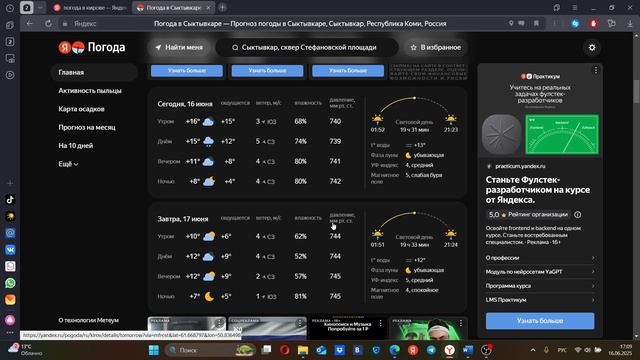Open the Практикум ad options menu

(596, 70)
